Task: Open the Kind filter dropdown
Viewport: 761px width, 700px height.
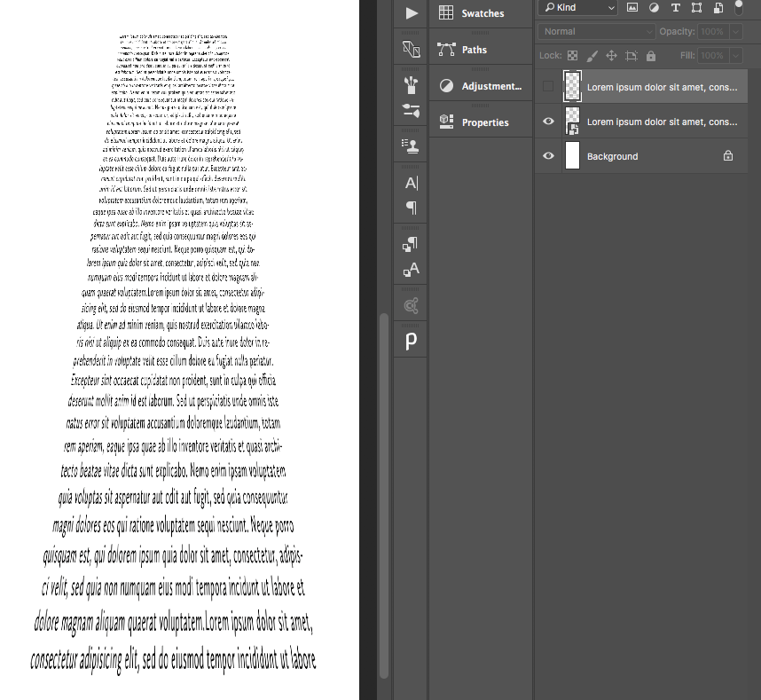Action: (577, 8)
